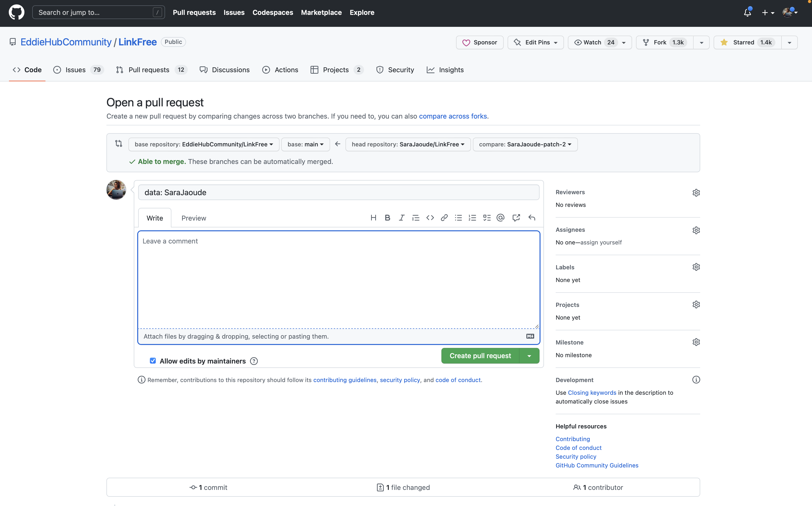Expand the base repository dropdown

click(x=204, y=144)
